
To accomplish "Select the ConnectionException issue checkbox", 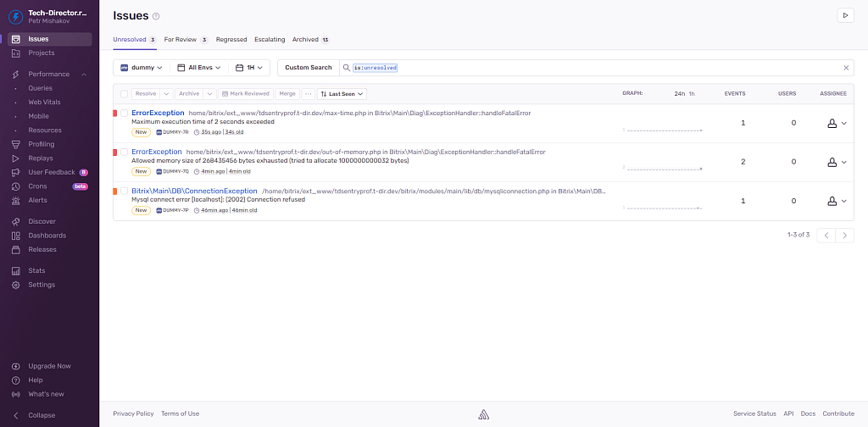I will (124, 191).
